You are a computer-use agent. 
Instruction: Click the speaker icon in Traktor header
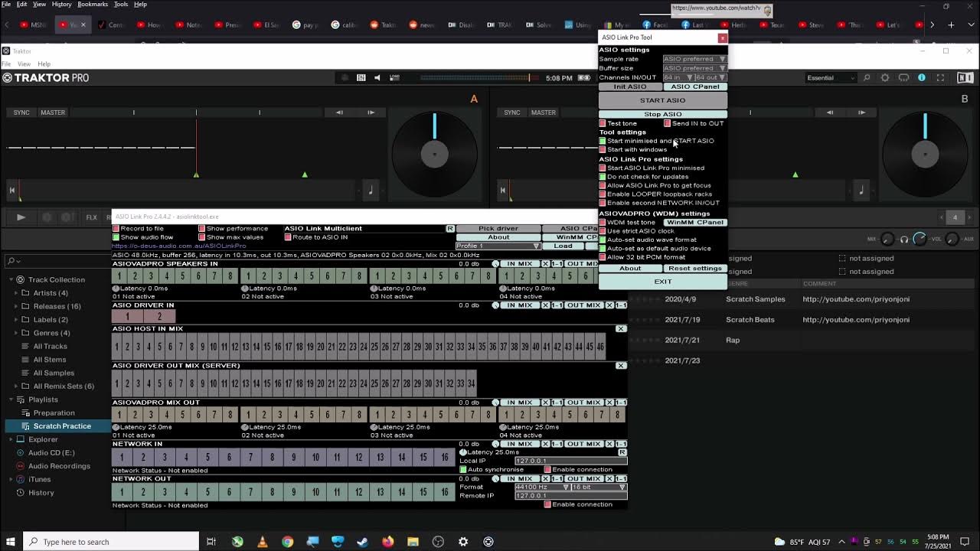377,77
